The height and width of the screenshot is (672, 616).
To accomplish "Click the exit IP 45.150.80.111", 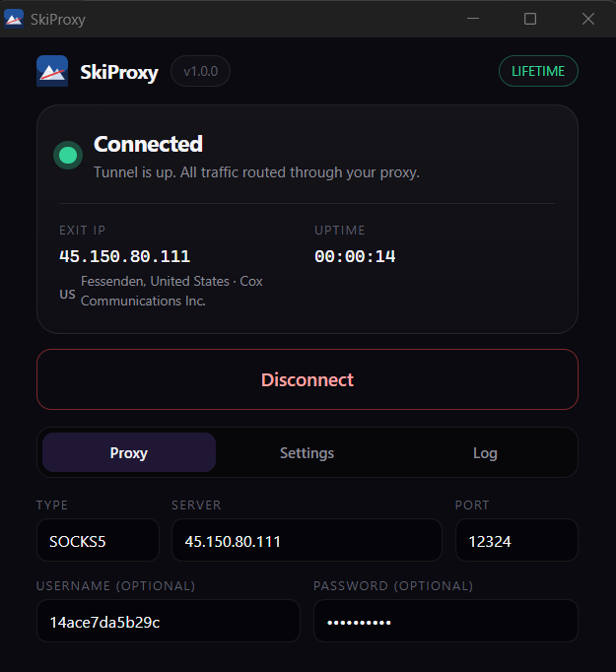I will pos(125,257).
